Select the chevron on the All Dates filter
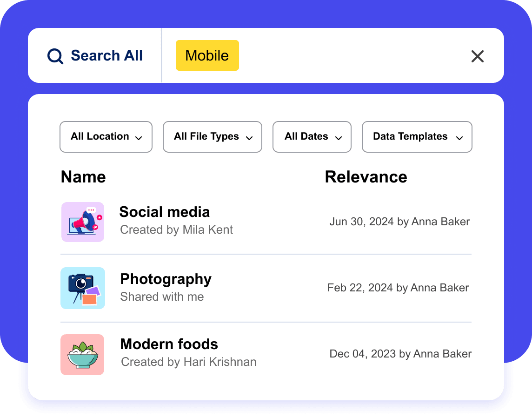532x418 pixels. [338, 138]
